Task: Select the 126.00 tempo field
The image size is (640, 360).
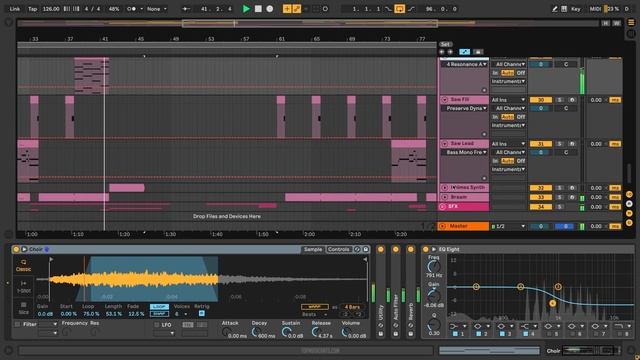Action: (x=51, y=9)
